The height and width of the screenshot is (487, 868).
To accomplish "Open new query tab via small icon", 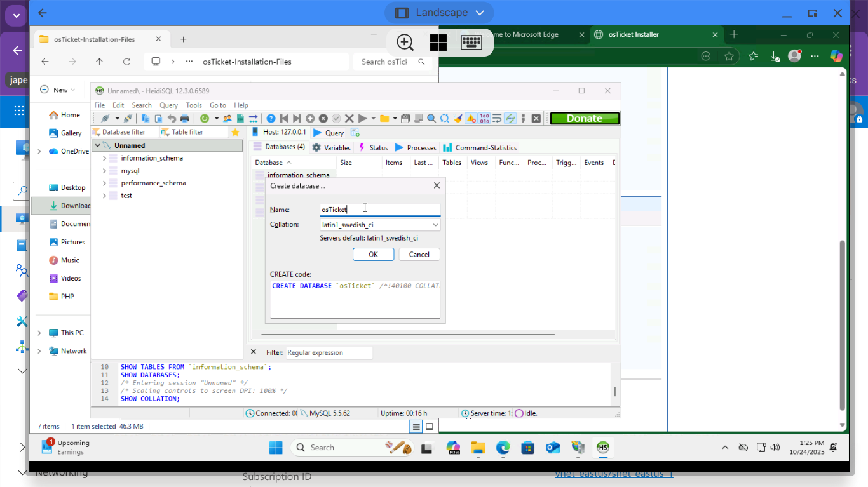I will coord(355,133).
